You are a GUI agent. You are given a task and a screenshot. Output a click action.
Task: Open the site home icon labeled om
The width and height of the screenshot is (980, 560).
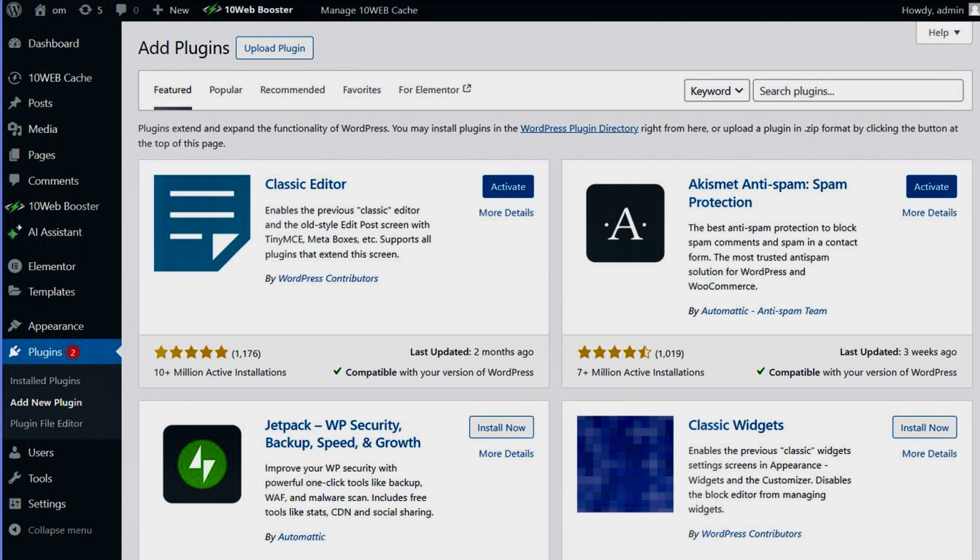click(40, 10)
